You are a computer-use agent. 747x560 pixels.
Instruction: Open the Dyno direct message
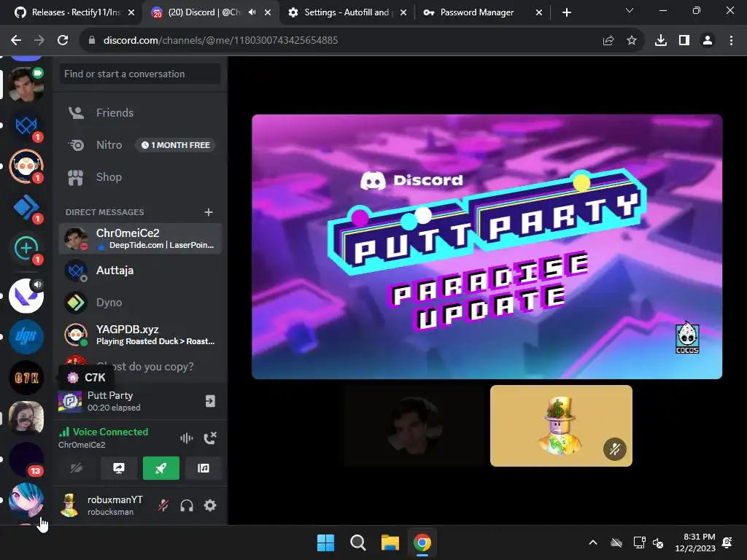(140, 303)
